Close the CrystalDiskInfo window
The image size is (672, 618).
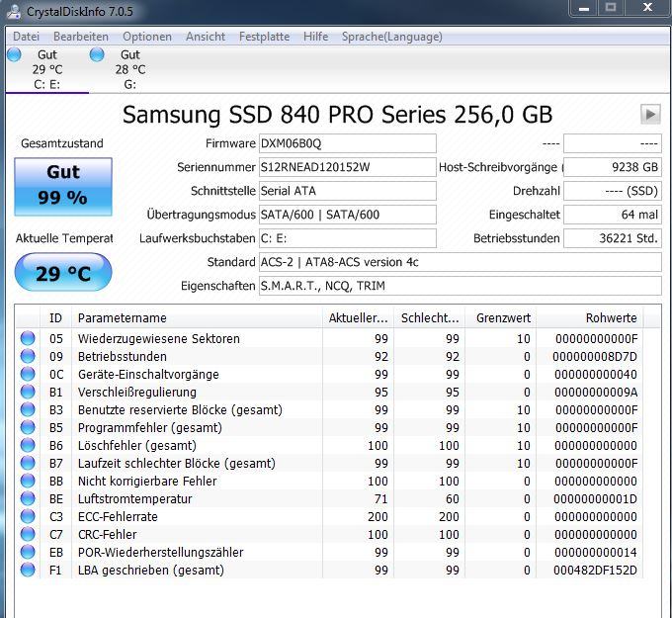tap(647, 8)
